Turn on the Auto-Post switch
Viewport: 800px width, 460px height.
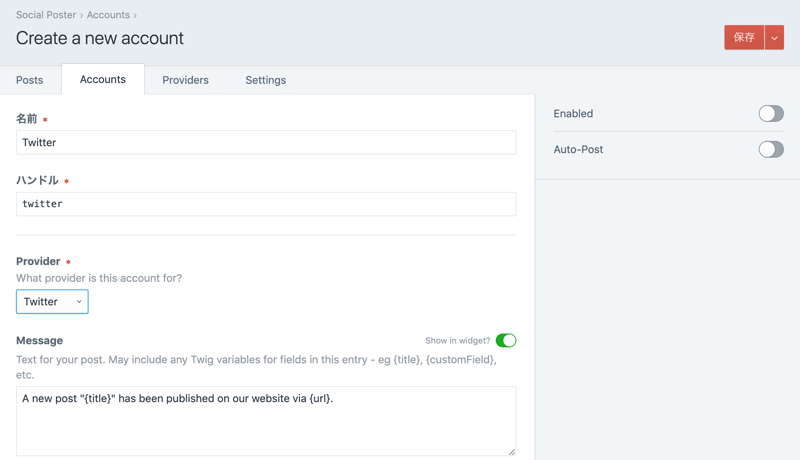pyautogui.click(x=770, y=150)
